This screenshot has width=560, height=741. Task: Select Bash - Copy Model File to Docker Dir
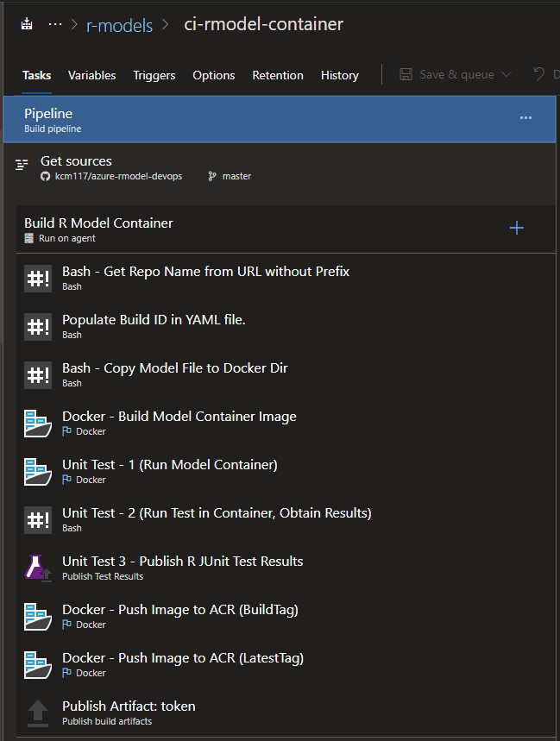point(286,374)
